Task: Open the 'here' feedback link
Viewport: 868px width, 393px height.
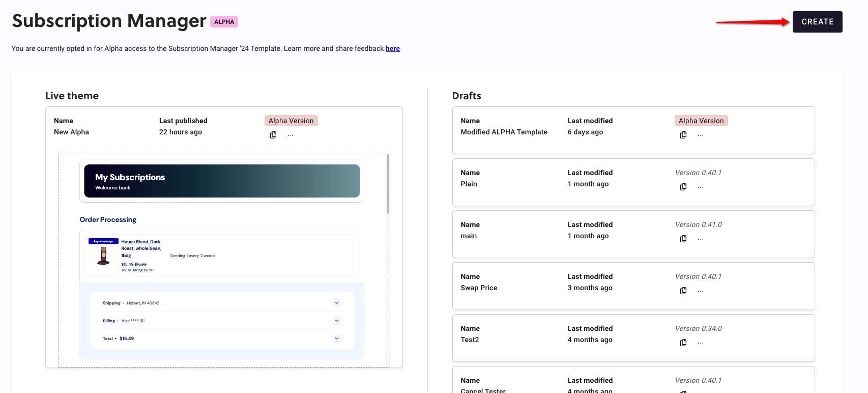Action: pyautogui.click(x=392, y=48)
